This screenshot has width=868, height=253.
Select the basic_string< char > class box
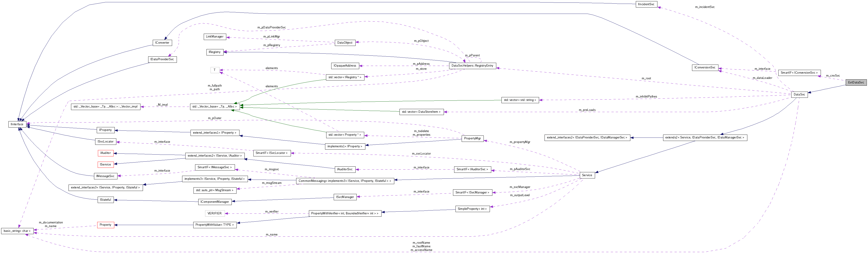pos(17,231)
